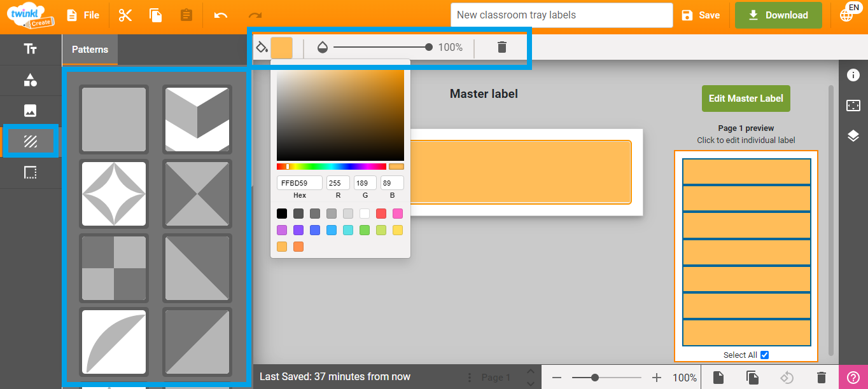
Task: Open the pink help question icon
Action: point(853,378)
